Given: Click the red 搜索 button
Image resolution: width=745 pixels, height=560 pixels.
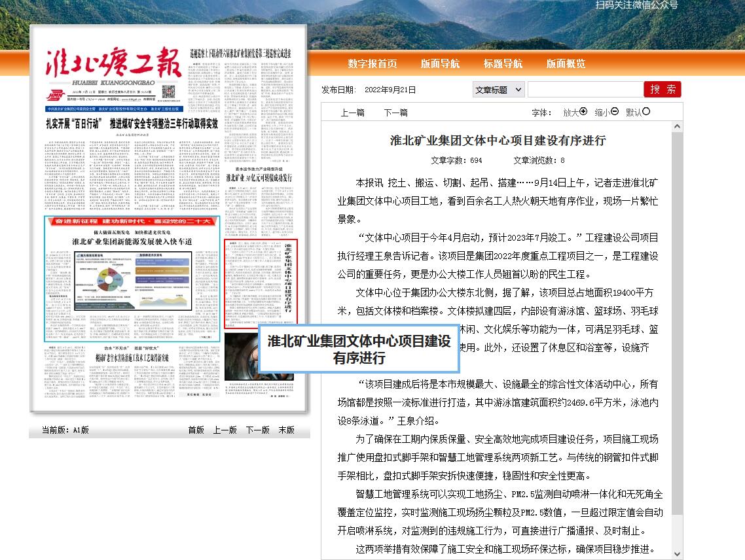Looking at the screenshot, I should point(663,89).
